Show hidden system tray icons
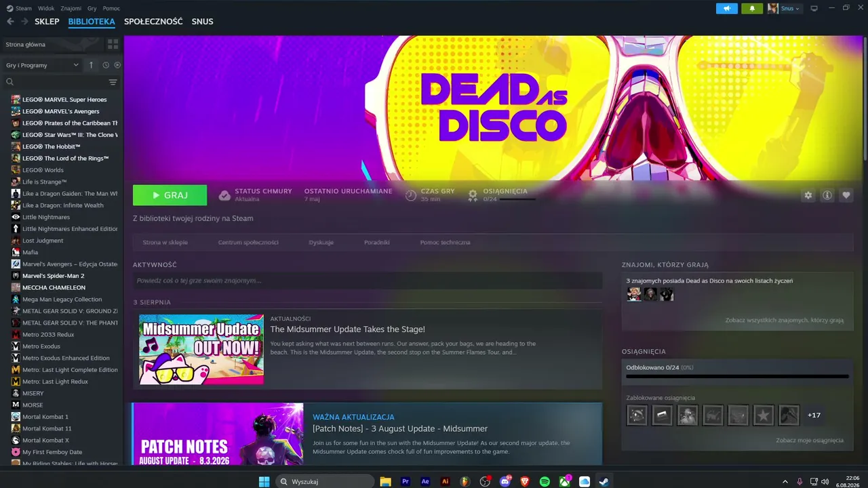Screen dimensions: 868x488 785,481
